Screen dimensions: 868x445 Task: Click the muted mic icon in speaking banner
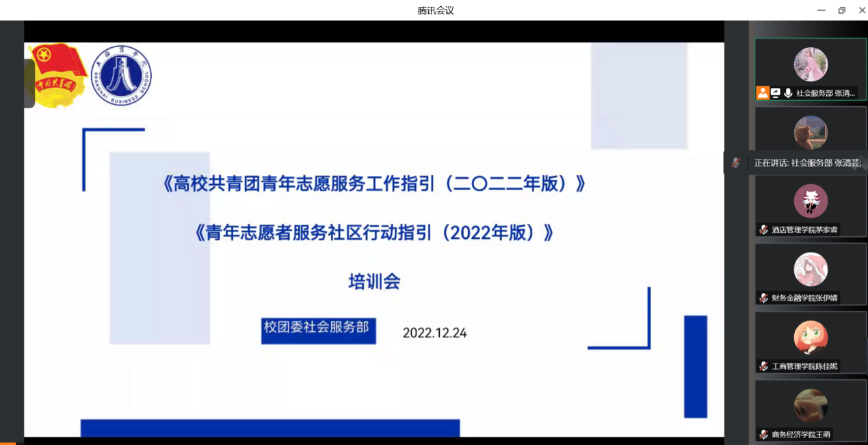pos(735,163)
